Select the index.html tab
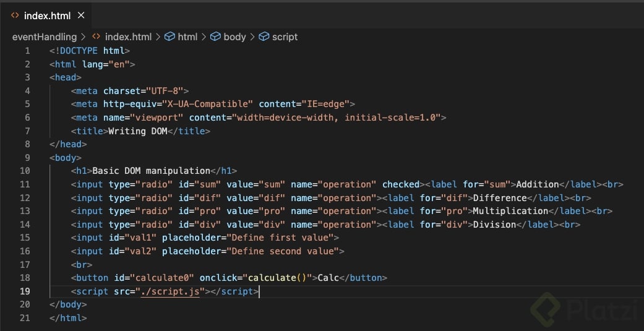 point(46,15)
